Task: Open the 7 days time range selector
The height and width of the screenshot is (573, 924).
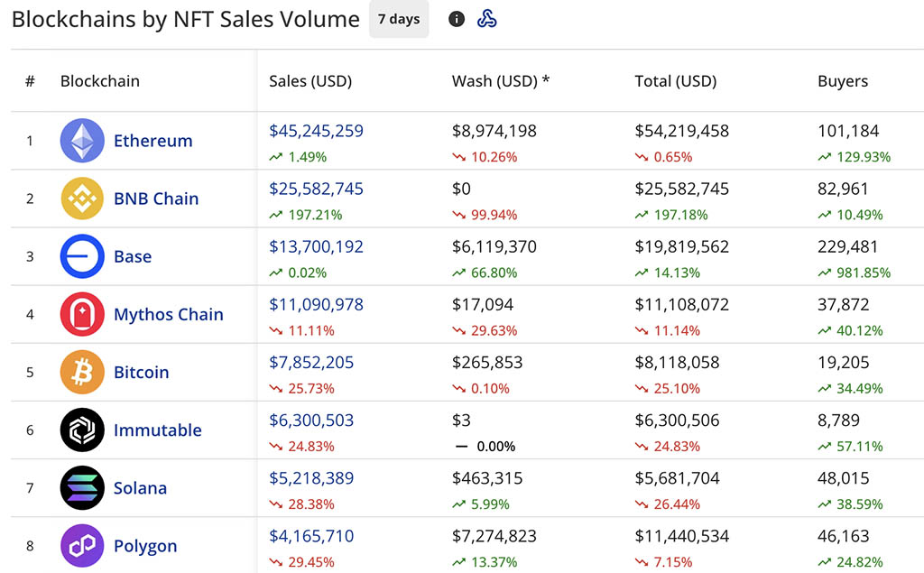Action: point(399,19)
